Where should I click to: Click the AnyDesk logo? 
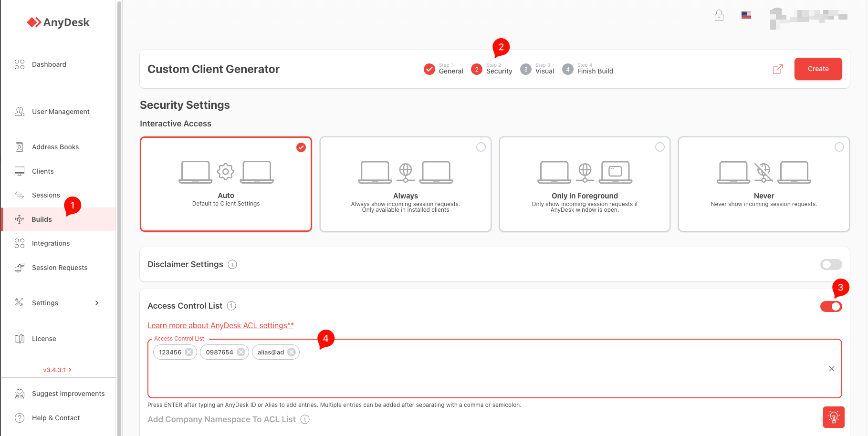pos(58,22)
